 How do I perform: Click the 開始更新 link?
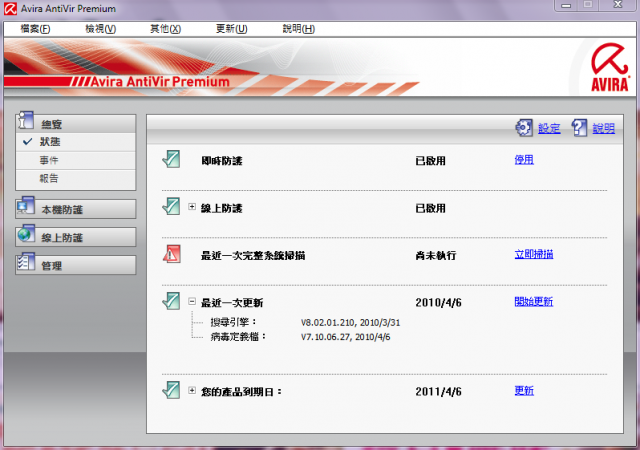click(x=534, y=302)
